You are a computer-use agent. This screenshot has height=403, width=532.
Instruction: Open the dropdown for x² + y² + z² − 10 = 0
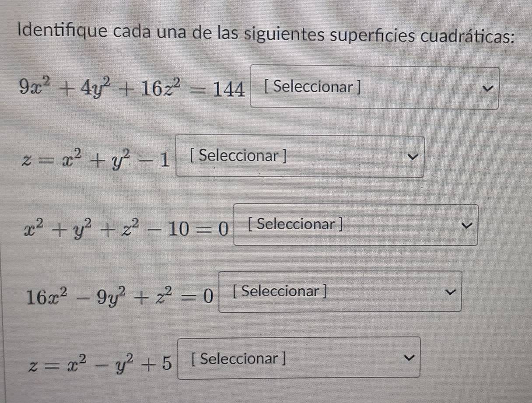355,225
